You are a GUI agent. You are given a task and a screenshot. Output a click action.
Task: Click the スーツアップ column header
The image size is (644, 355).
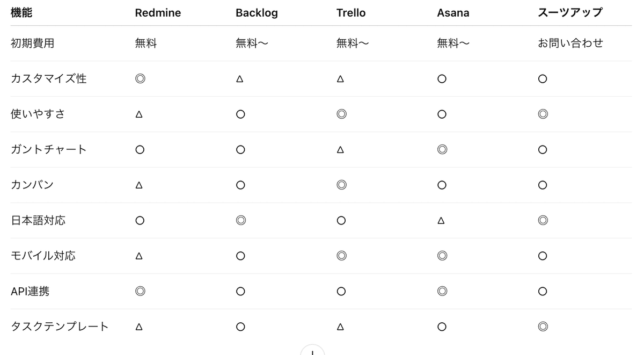click(x=570, y=13)
